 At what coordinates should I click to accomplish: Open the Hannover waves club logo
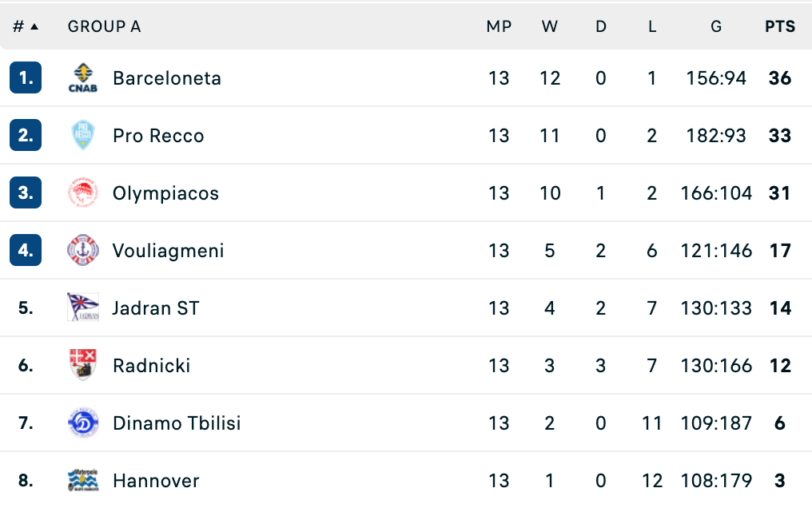click(x=83, y=480)
